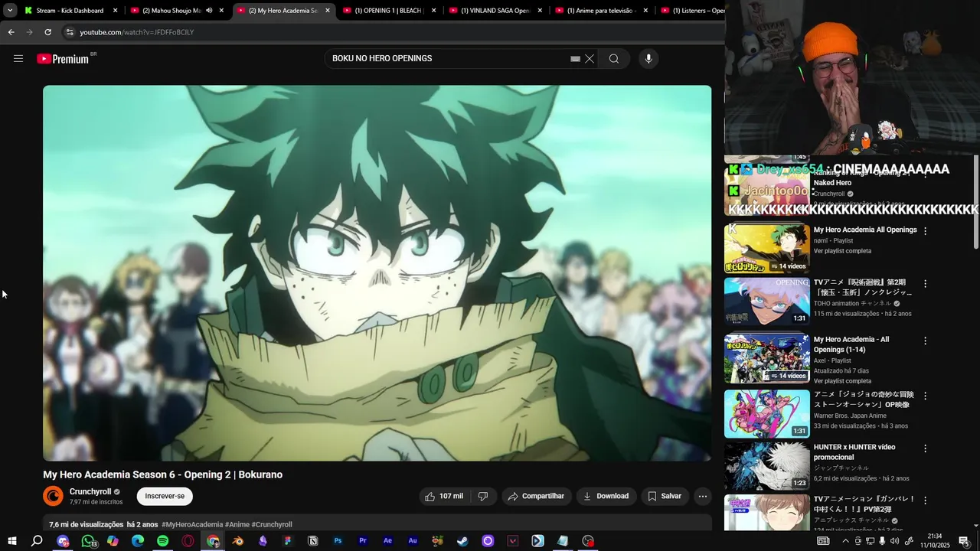Viewport: 980px width, 551px height.
Task: Open All Openings (1-14) playlist thumbnail
Action: click(x=766, y=357)
